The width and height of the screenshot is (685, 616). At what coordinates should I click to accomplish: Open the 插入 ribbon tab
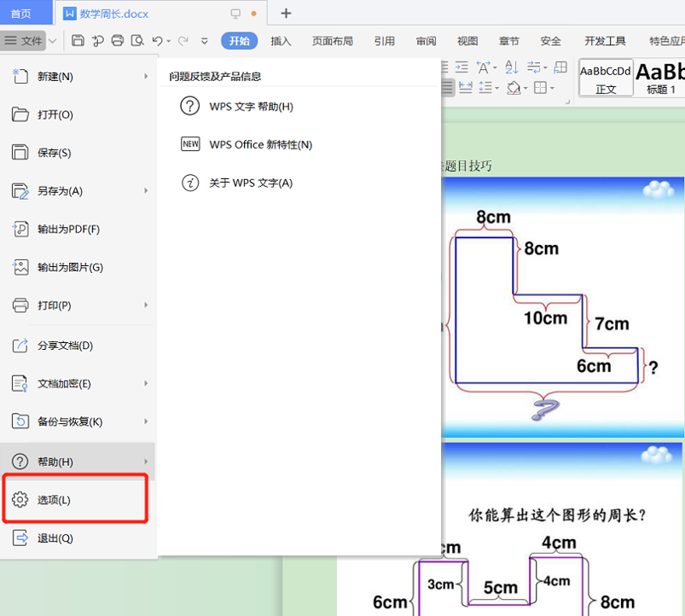(281, 41)
